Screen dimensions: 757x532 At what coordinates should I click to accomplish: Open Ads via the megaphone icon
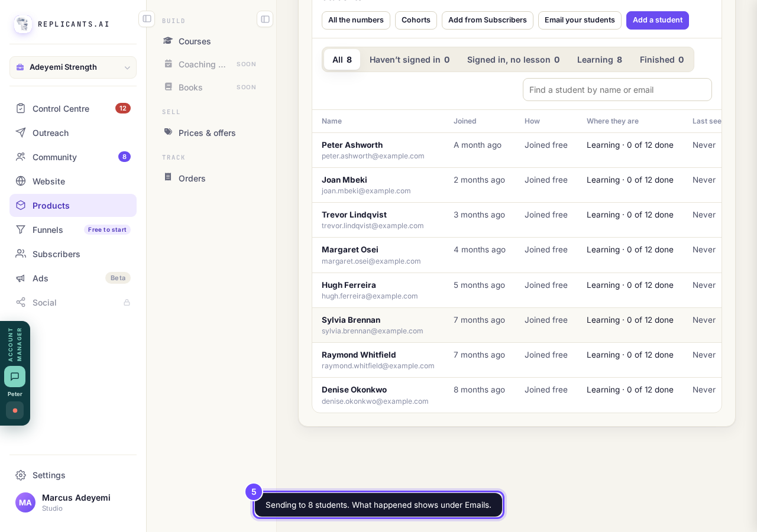(21, 278)
